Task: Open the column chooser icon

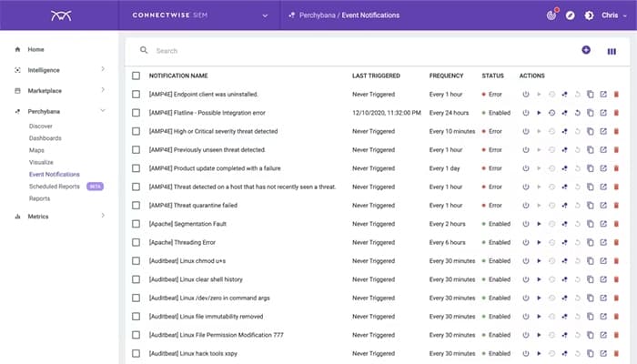Action: 612,52
